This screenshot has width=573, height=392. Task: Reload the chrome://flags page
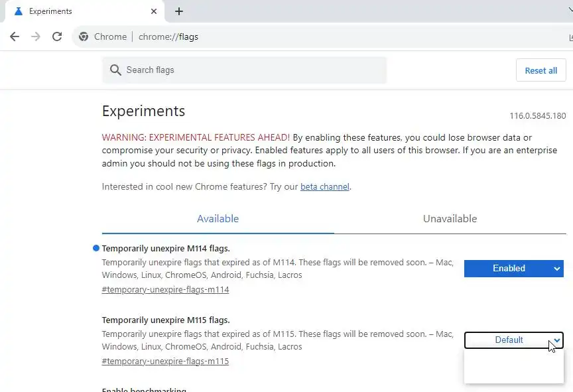coord(57,36)
